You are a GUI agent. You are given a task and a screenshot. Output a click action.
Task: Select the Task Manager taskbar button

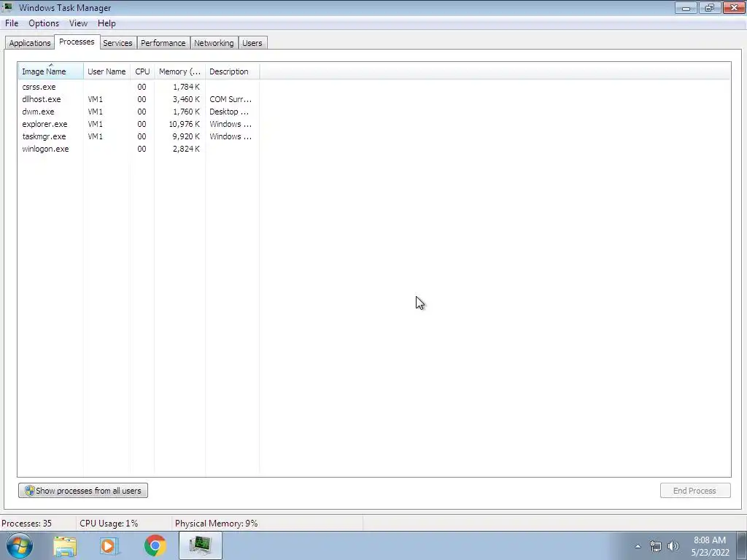point(200,545)
